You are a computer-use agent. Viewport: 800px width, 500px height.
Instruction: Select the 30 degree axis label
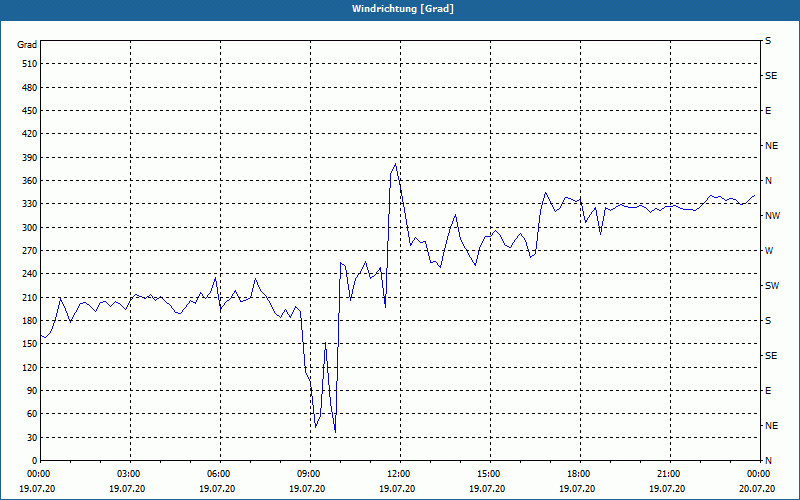[x=32, y=438]
